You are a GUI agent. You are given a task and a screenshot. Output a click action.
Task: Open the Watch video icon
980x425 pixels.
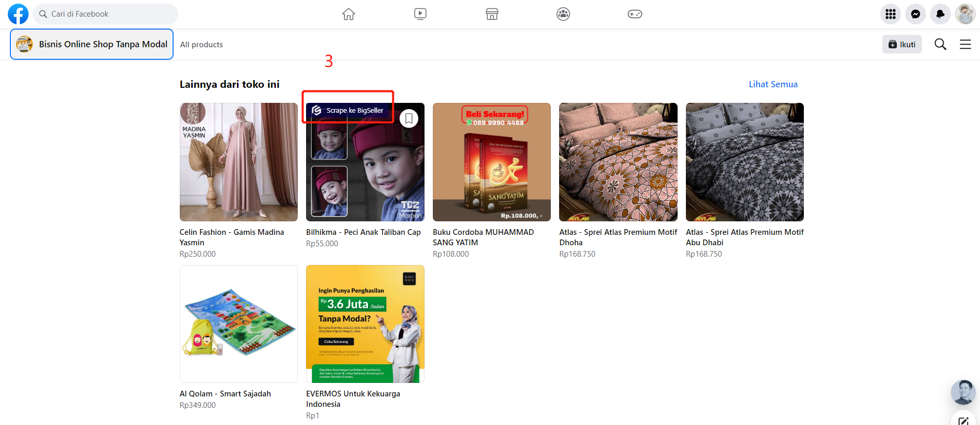420,14
